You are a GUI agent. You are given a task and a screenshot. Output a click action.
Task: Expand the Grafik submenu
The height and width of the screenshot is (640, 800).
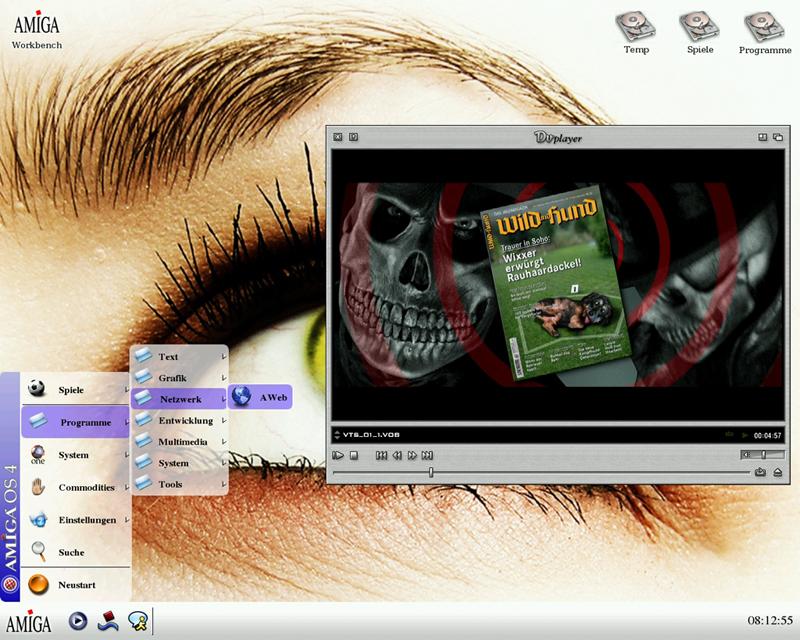(180, 378)
